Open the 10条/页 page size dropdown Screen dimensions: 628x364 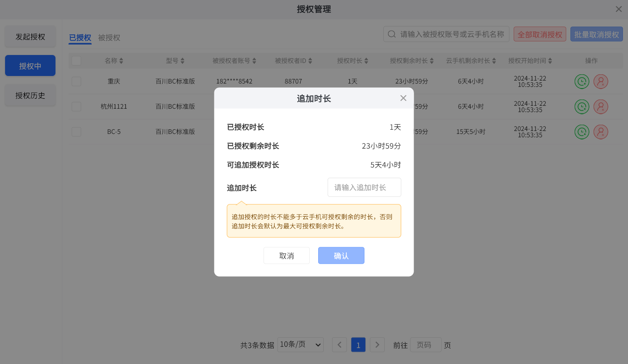[x=300, y=345]
